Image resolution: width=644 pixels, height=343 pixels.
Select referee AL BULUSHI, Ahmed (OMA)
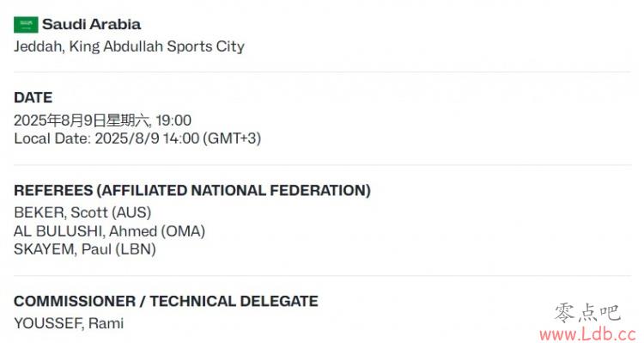[109, 230]
